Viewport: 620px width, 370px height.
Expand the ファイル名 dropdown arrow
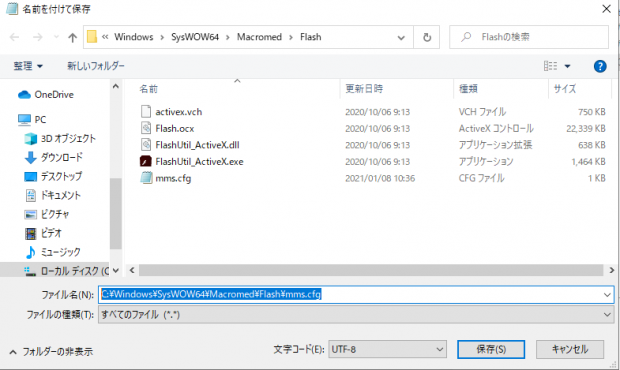pyautogui.click(x=607, y=294)
